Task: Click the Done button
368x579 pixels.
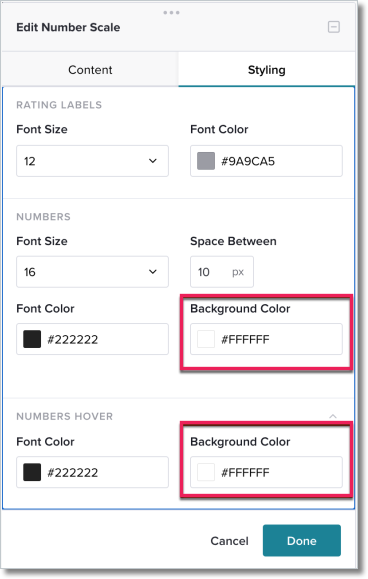Action: 302,541
